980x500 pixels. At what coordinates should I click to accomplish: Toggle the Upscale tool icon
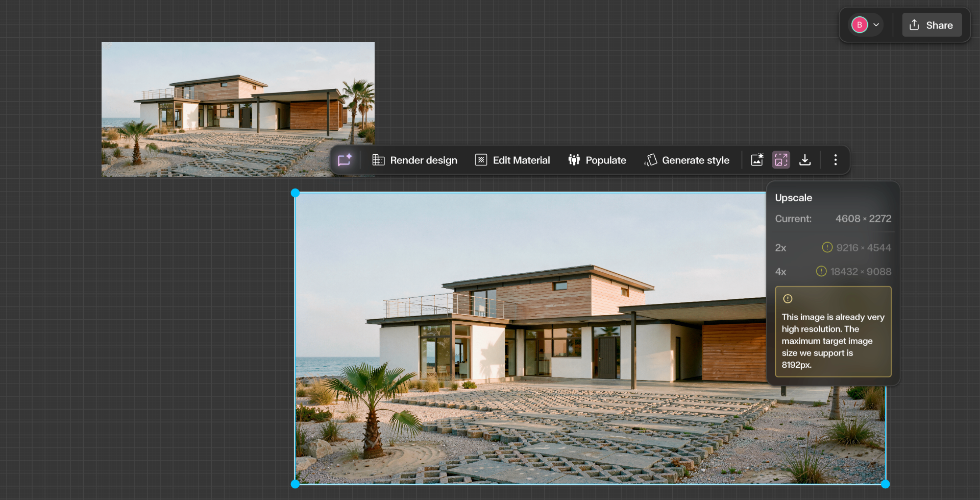tap(781, 160)
